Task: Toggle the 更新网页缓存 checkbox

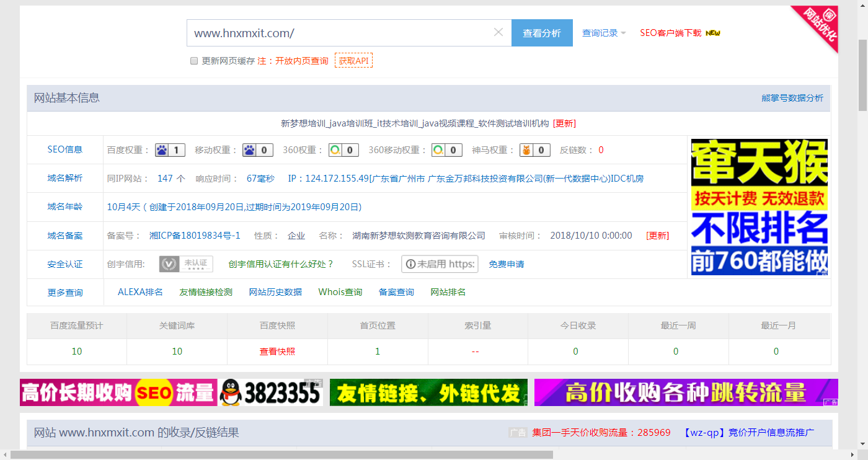Action: tap(194, 61)
